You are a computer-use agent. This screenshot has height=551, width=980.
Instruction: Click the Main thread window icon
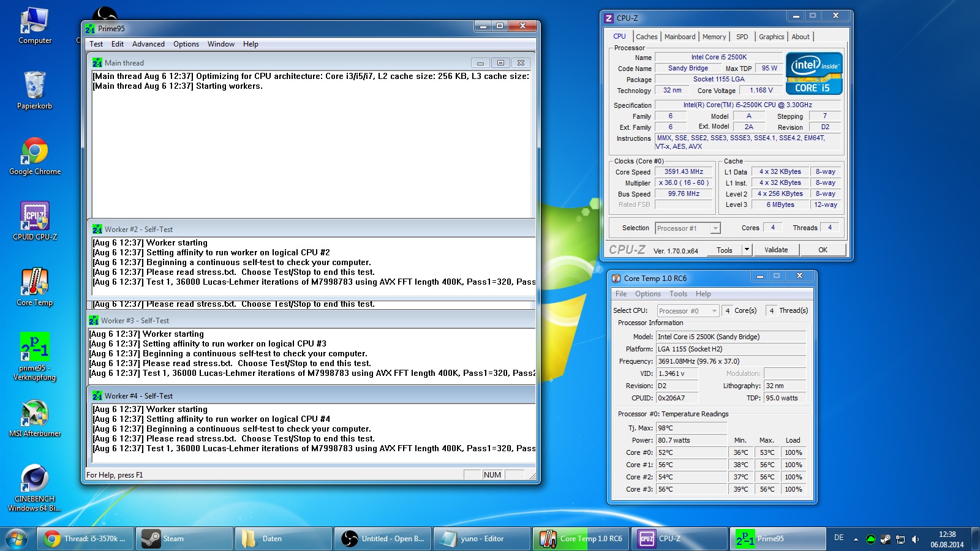[x=97, y=62]
